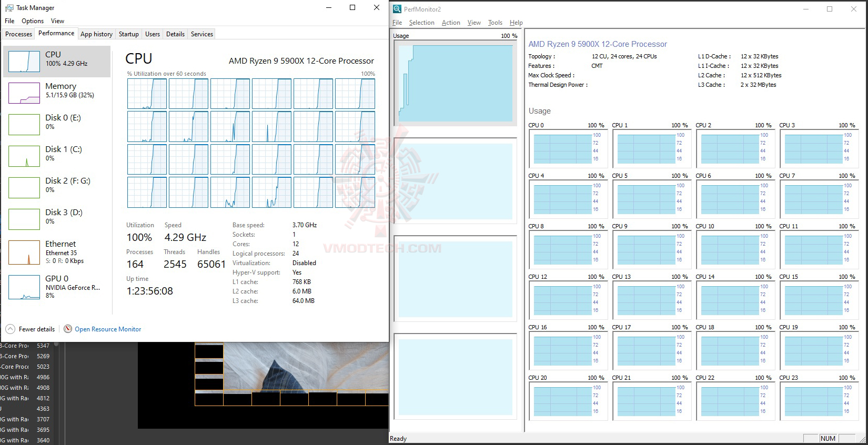Click the 4.29 GHz speed value

click(185, 237)
